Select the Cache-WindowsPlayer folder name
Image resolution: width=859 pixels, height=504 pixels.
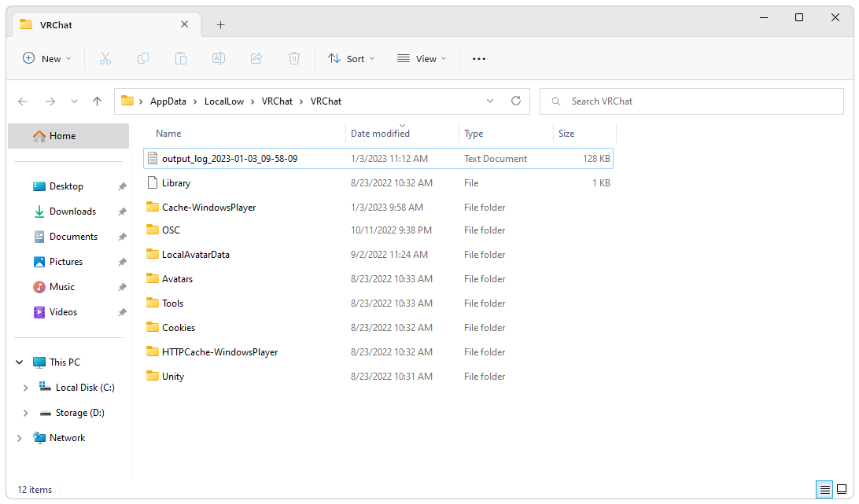point(208,208)
